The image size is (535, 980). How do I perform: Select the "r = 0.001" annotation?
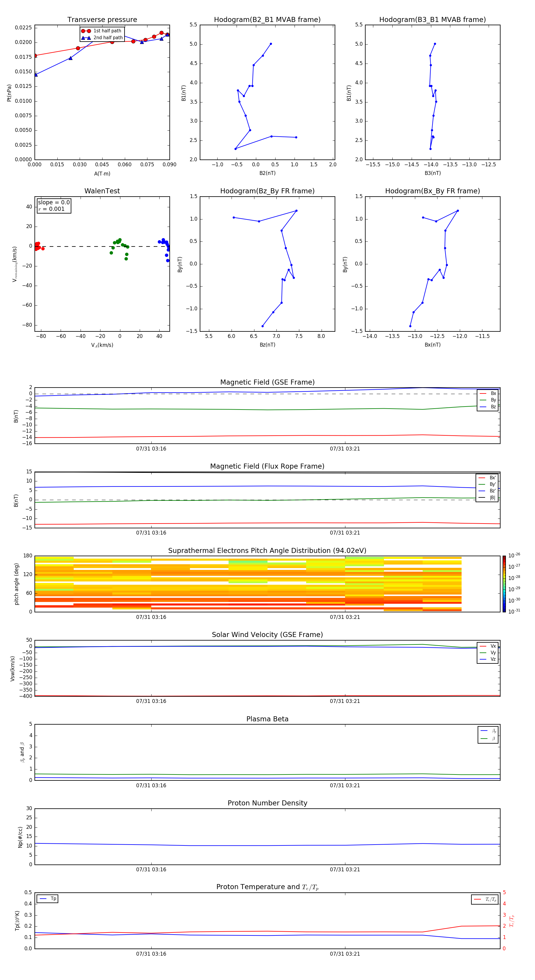(51, 209)
